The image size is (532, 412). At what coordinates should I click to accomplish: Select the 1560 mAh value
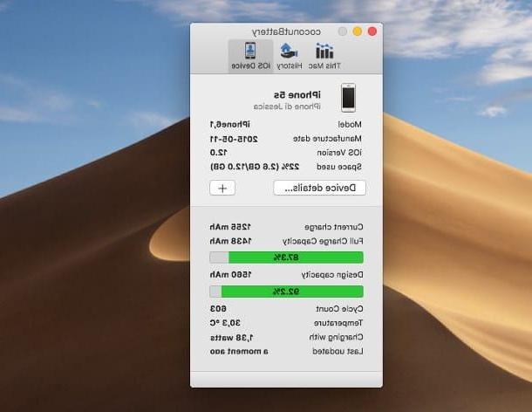pos(231,274)
